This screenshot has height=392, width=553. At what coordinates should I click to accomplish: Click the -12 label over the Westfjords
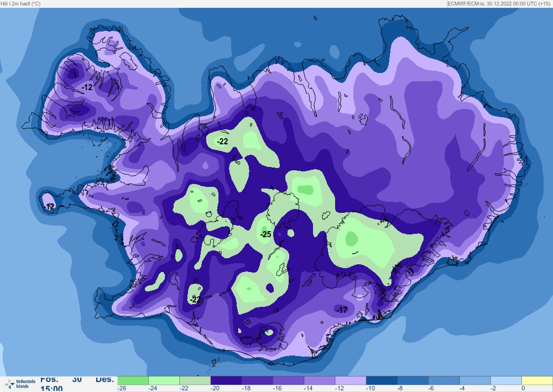tap(87, 87)
